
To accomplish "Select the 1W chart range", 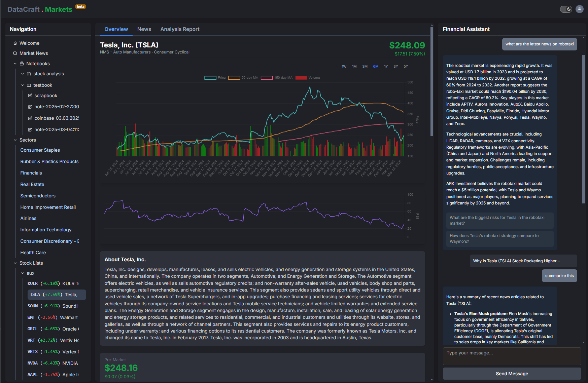I will tap(344, 66).
